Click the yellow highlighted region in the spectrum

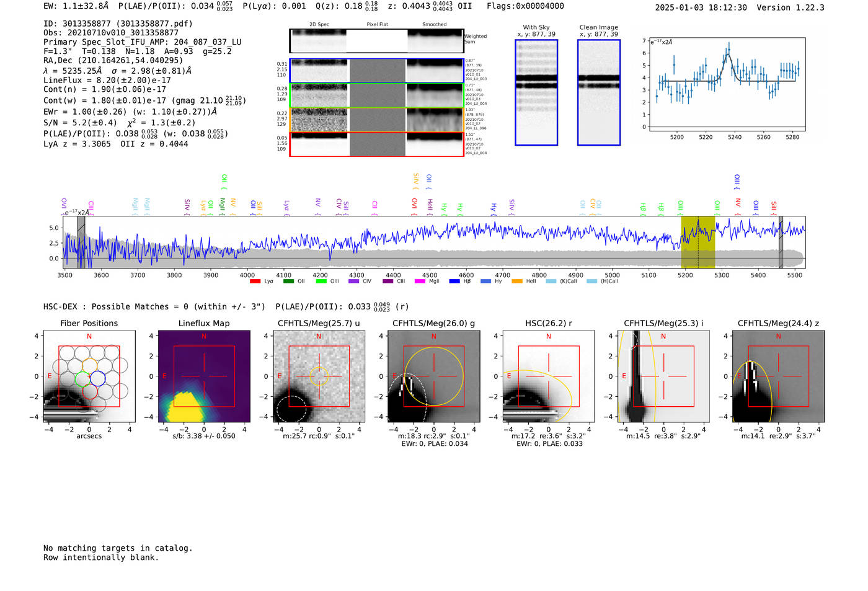click(x=698, y=242)
